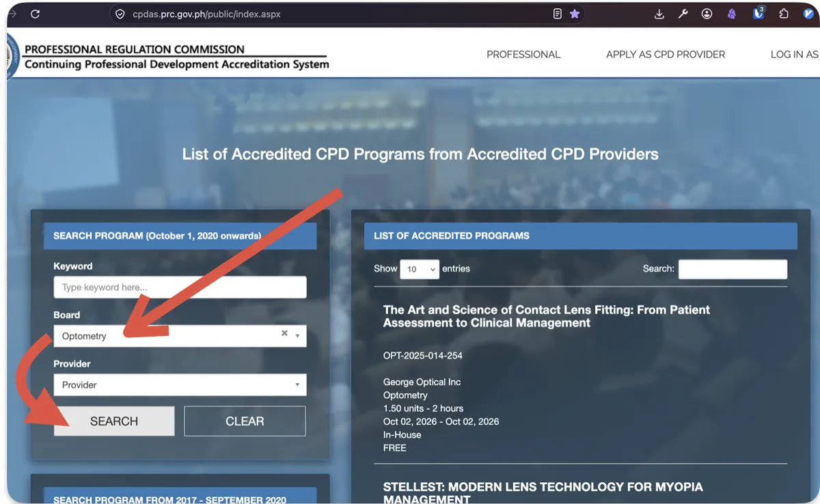Click the CLEAR button
Viewport: 820px width, 504px height.
click(245, 421)
